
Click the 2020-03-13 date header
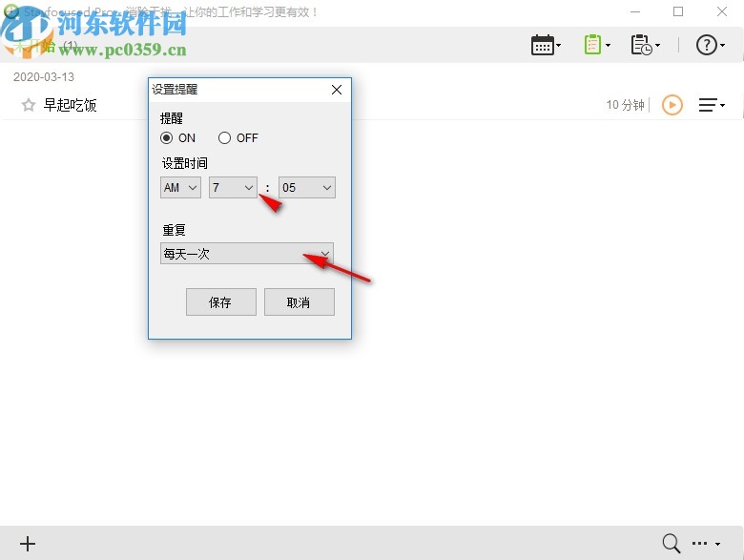(x=44, y=77)
